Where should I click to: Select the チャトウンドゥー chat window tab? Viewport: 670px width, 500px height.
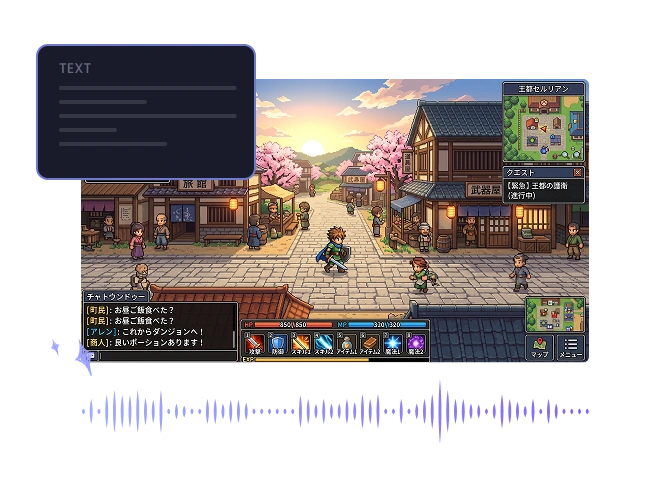115,296
